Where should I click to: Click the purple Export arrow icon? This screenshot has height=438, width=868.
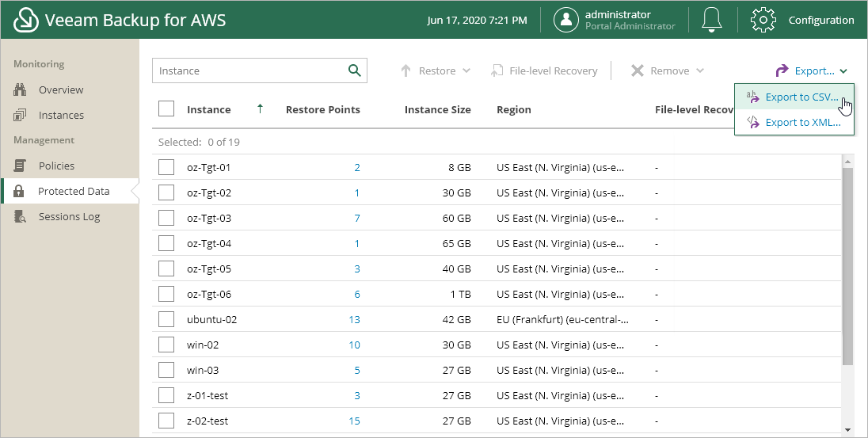click(x=782, y=70)
